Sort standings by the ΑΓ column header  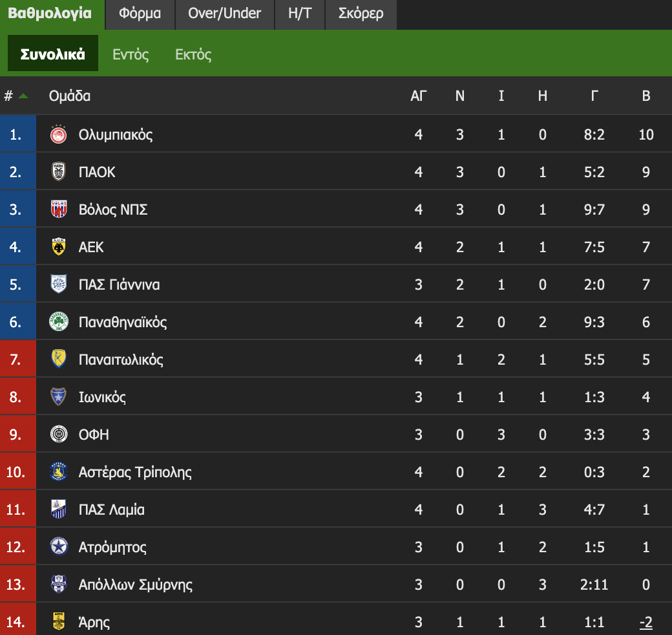point(419,96)
